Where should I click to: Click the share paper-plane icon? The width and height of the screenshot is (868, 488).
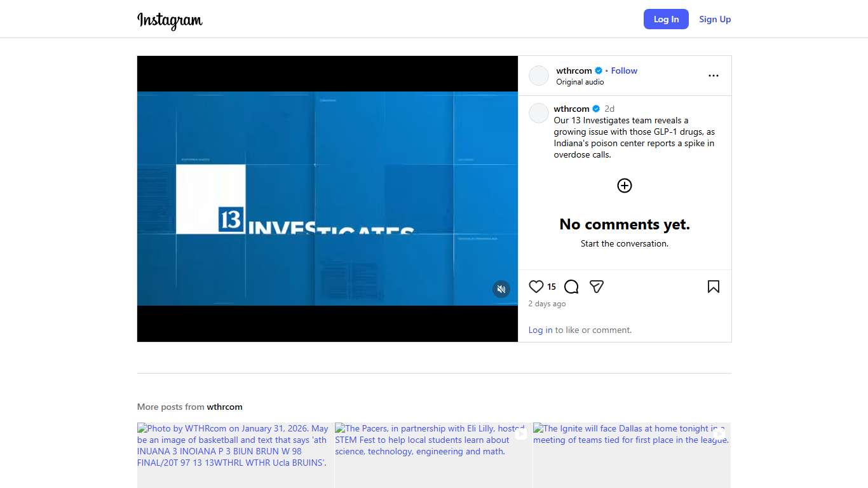click(596, 287)
